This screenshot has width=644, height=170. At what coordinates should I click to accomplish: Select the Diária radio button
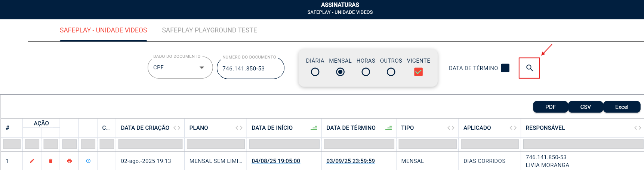tap(315, 72)
